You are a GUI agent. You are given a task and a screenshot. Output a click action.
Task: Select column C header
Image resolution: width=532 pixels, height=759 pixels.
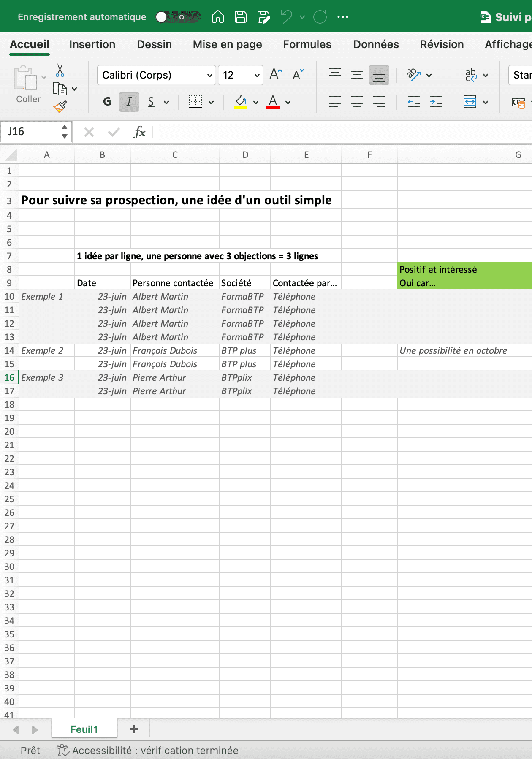[175, 155]
